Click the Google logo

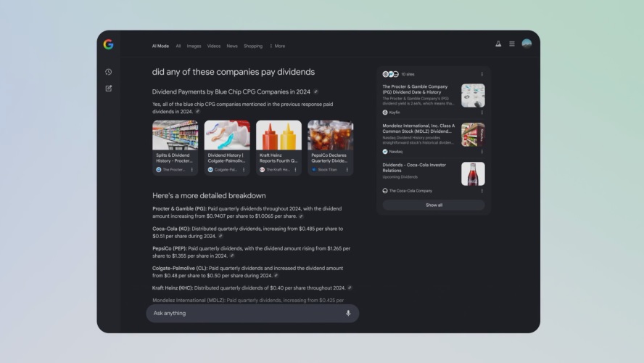109,44
